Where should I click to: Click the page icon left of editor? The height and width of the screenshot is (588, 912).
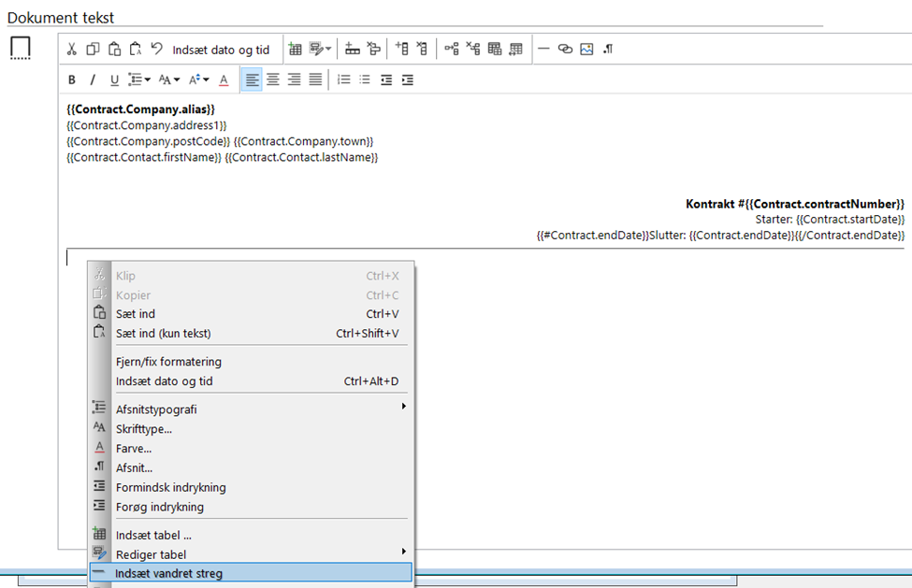point(21,48)
